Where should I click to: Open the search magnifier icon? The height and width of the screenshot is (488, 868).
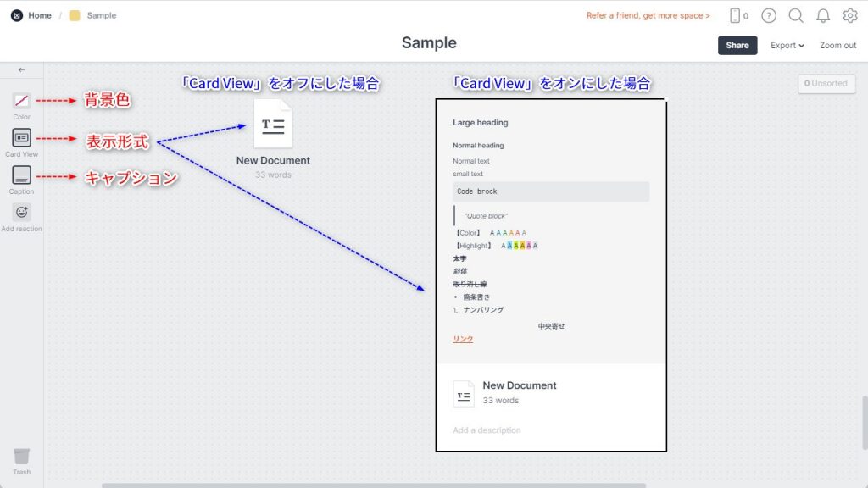(795, 15)
